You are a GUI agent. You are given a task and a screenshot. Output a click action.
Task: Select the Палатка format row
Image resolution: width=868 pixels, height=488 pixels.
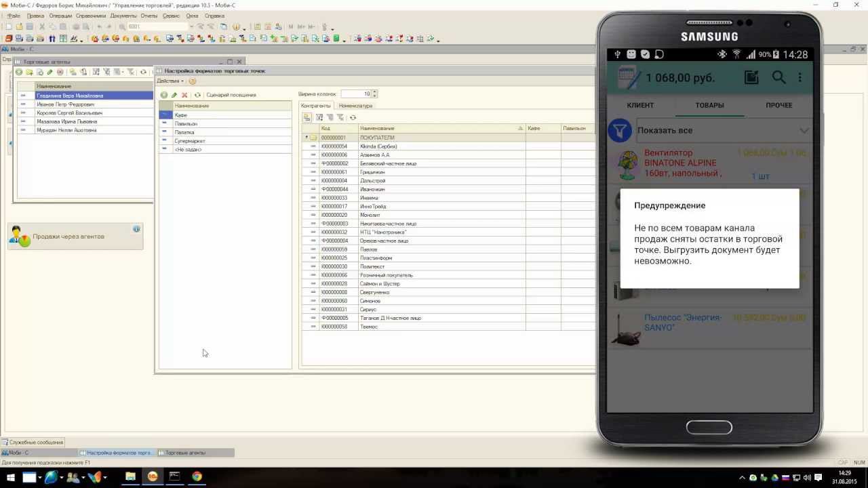[225, 132]
